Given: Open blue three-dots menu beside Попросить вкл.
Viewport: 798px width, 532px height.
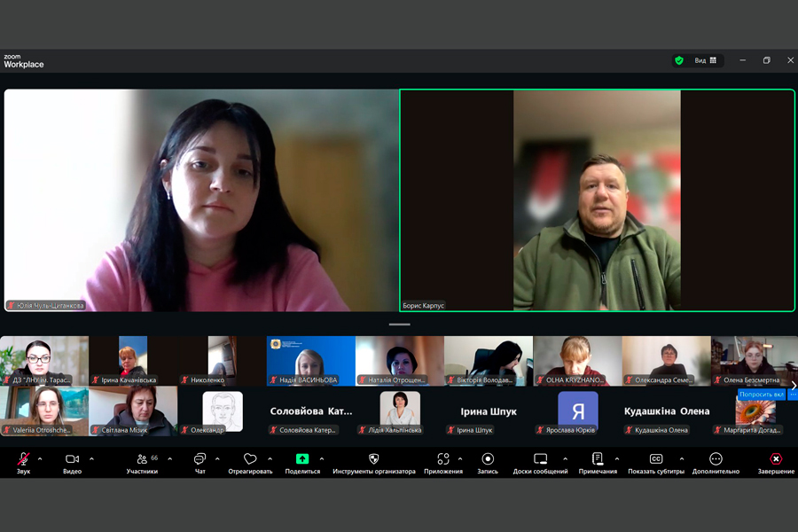Looking at the screenshot, I should pyautogui.click(x=793, y=395).
